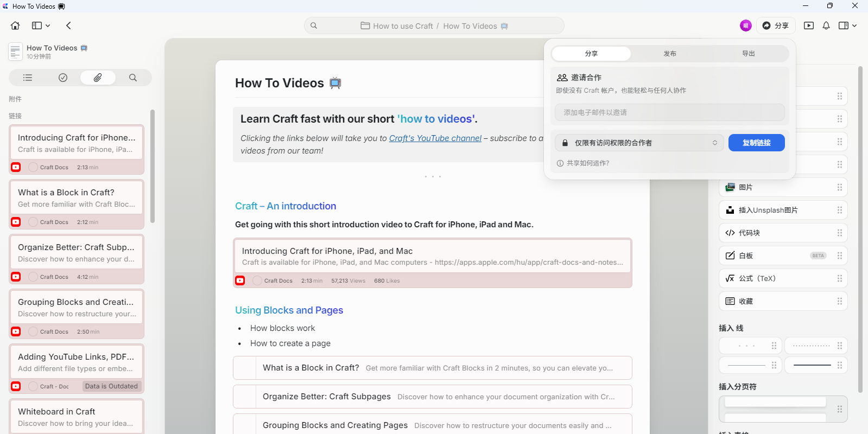Open Craft's YouTube channel link
Viewport: 868px width, 434px height.
(x=435, y=138)
